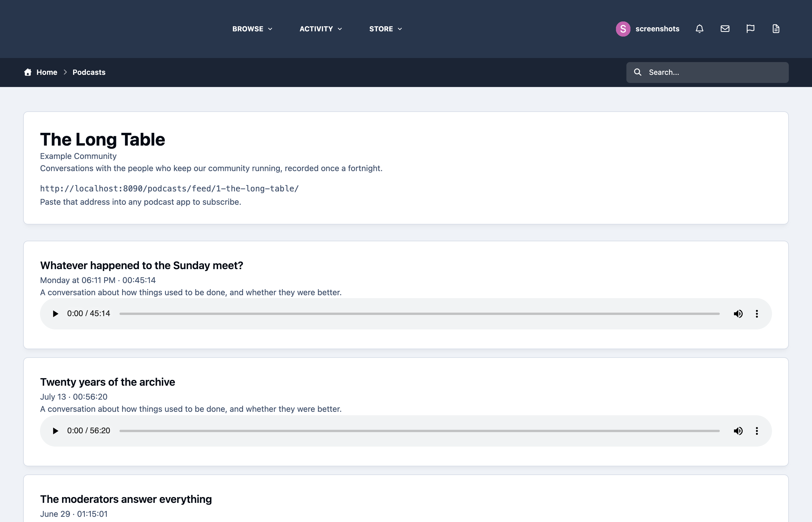Click the document icon in header
The height and width of the screenshot is (522, 812).
pos(776,29)
